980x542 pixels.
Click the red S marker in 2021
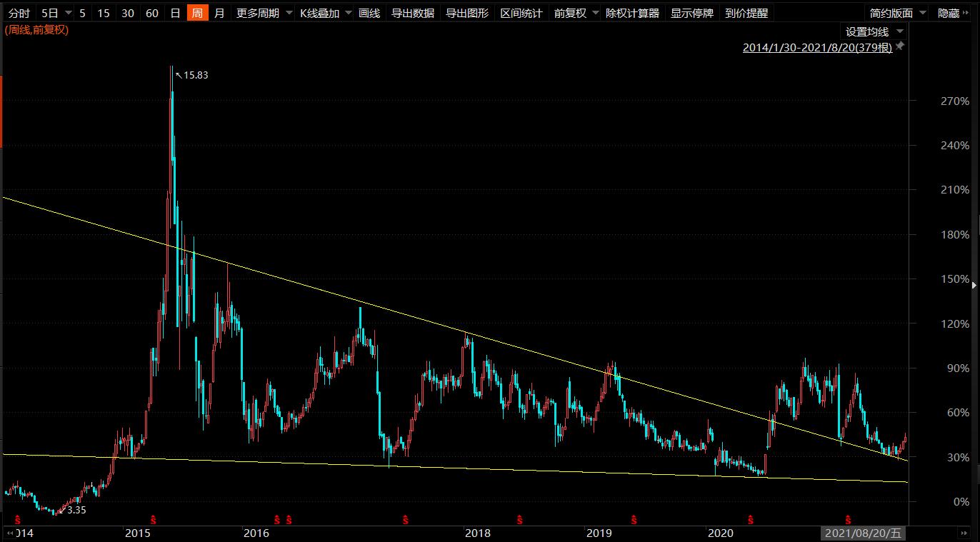click(848, 518)
